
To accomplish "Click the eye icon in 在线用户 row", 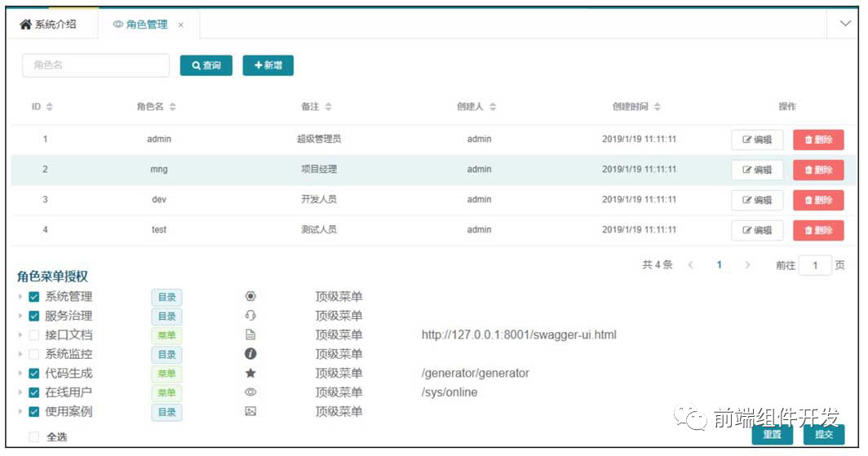I will [250, 392].
